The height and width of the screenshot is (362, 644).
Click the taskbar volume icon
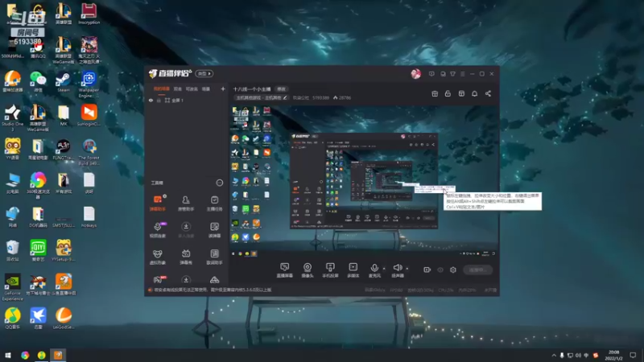[578, 355]
